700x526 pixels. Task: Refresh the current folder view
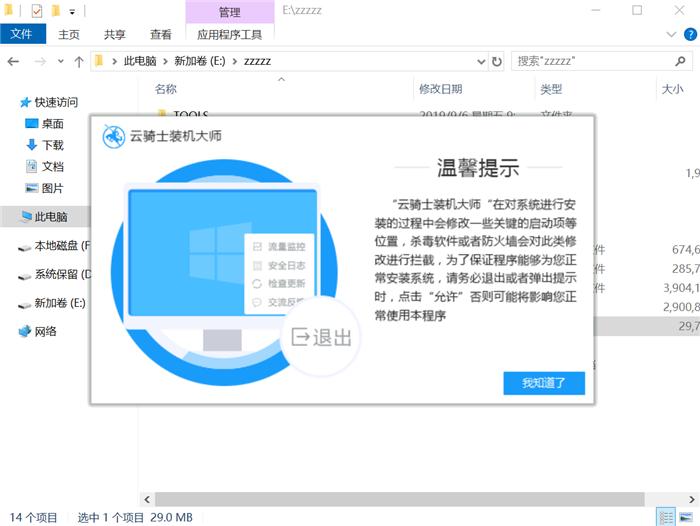click(x=496, y=61)
